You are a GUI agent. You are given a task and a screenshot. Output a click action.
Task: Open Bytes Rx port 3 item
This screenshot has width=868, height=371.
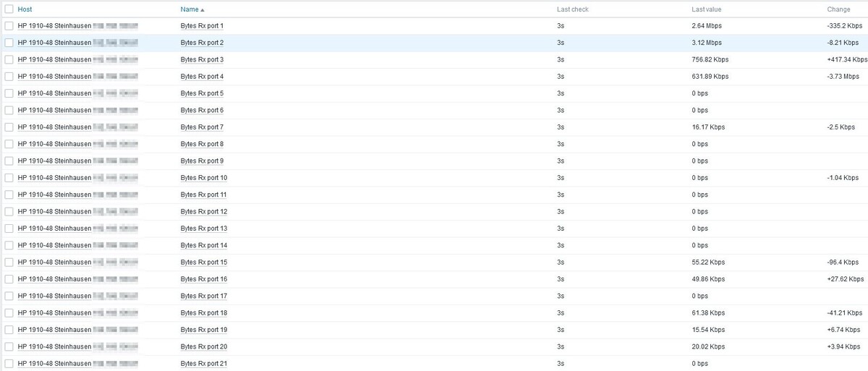coord(202,59)
